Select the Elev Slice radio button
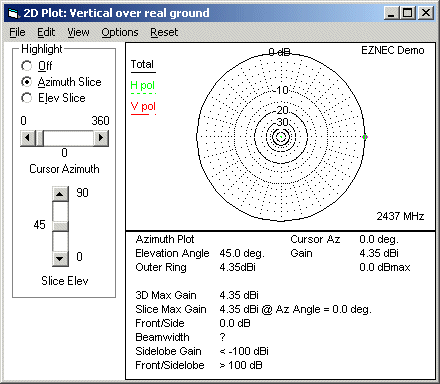This screenshot has width=440, height=384. [x=26, y=98]
